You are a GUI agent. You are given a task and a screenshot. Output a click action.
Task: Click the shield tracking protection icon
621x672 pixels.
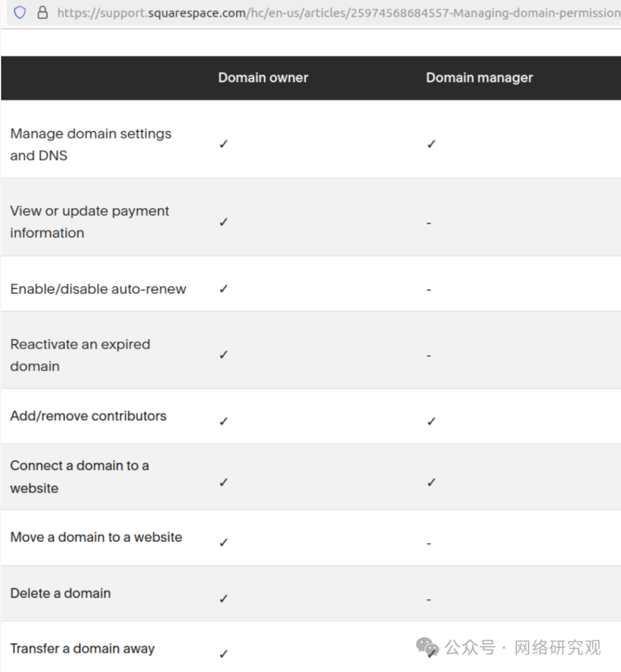click(x=20, y=12)
